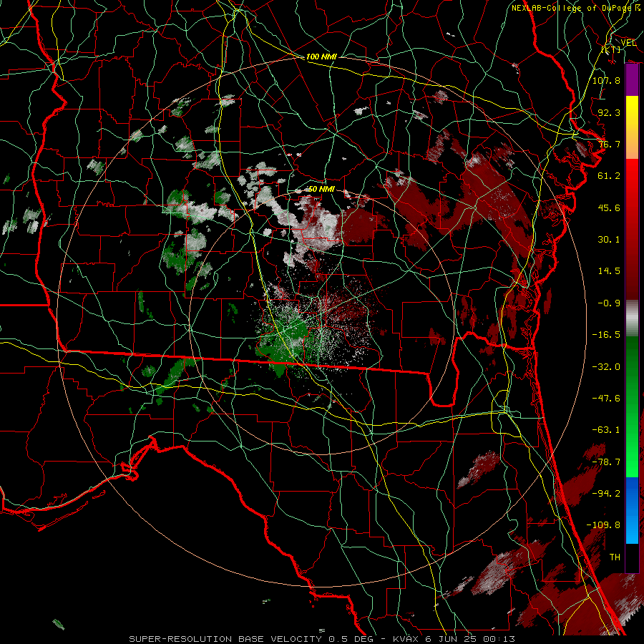Click the 100 NMI range ring label
The image size is (644, 644).
coord(321,57)
